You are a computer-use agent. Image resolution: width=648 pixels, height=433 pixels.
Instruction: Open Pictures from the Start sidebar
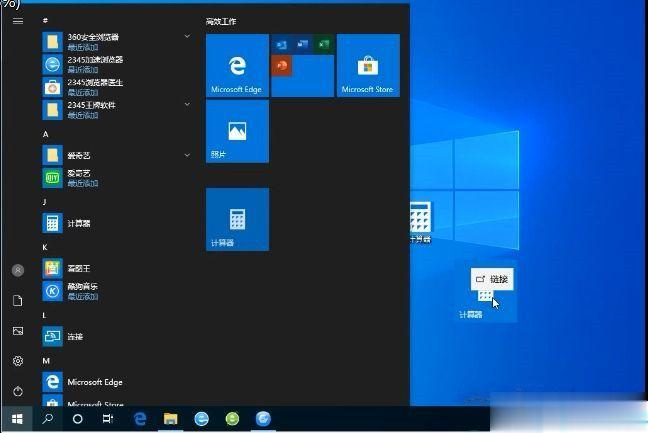tap(18, 331)
